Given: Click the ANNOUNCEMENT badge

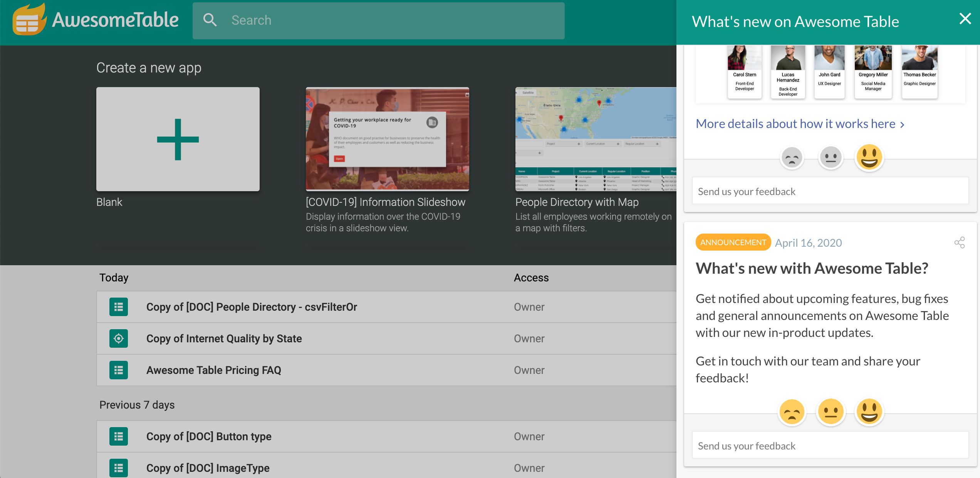Looking at the screenshot, I should pos(733,242).
